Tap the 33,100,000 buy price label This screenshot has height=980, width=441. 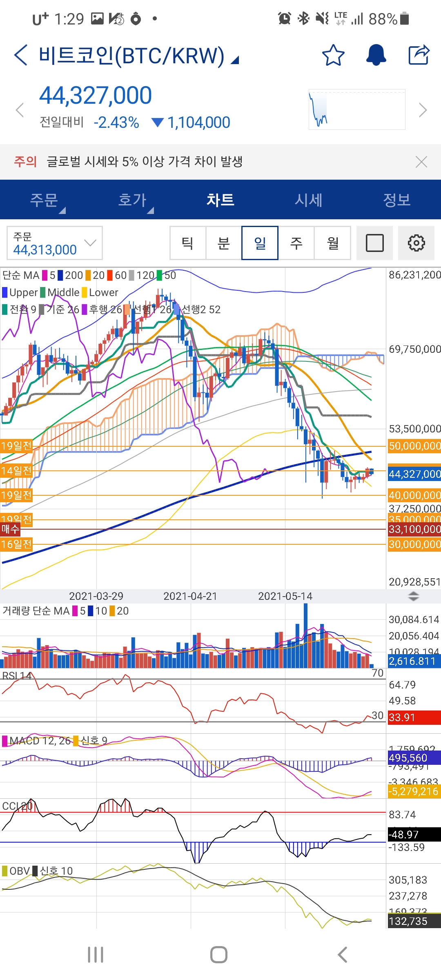[x=414, y=529]
